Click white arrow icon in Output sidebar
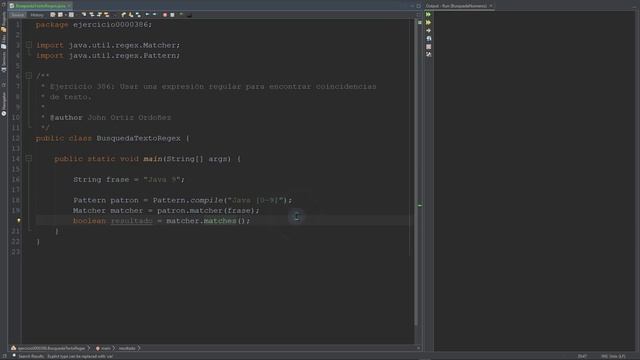 point(428,31)
